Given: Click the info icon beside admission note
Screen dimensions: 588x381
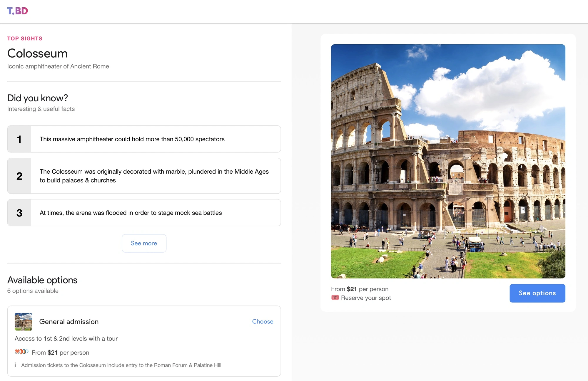Looking at the screenshot, I should (15, 365).
